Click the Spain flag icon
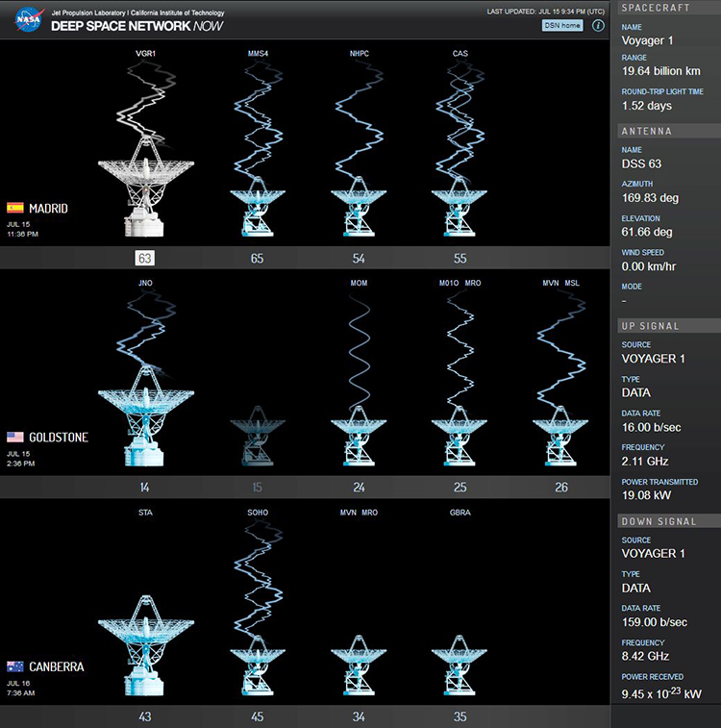 15,208
